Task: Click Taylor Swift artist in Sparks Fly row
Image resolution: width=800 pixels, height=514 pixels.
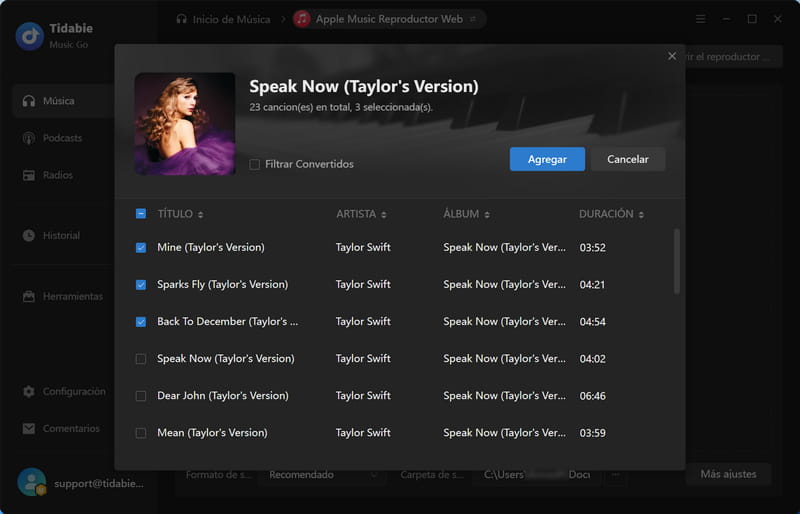Action: [363, 284]
